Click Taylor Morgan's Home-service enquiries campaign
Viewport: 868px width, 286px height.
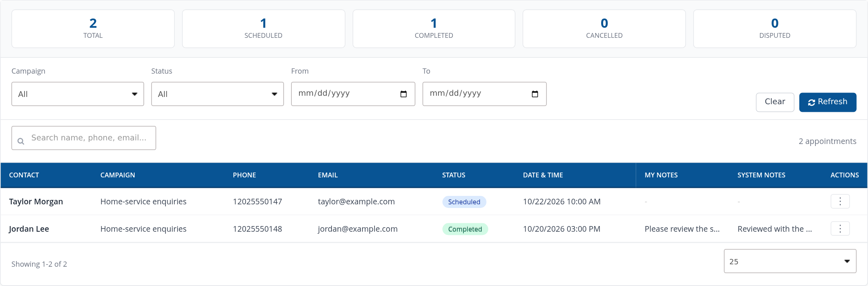click(143, 202)
